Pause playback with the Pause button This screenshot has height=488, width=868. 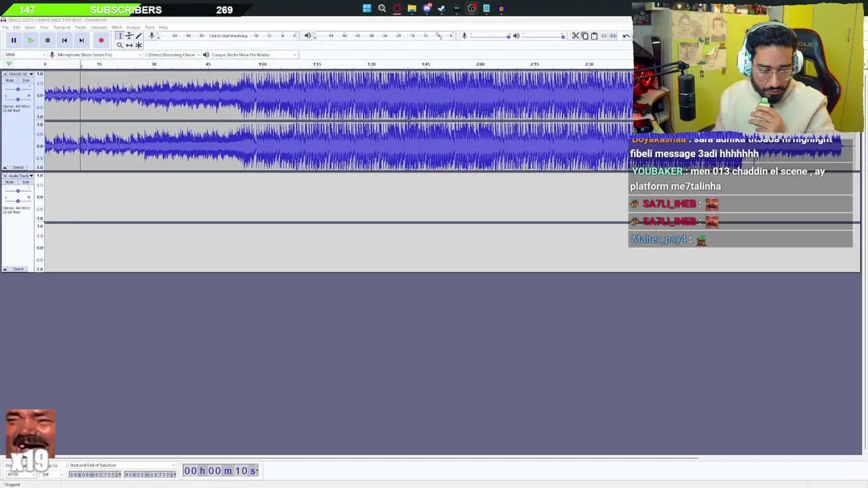click(x=14, y=40)
